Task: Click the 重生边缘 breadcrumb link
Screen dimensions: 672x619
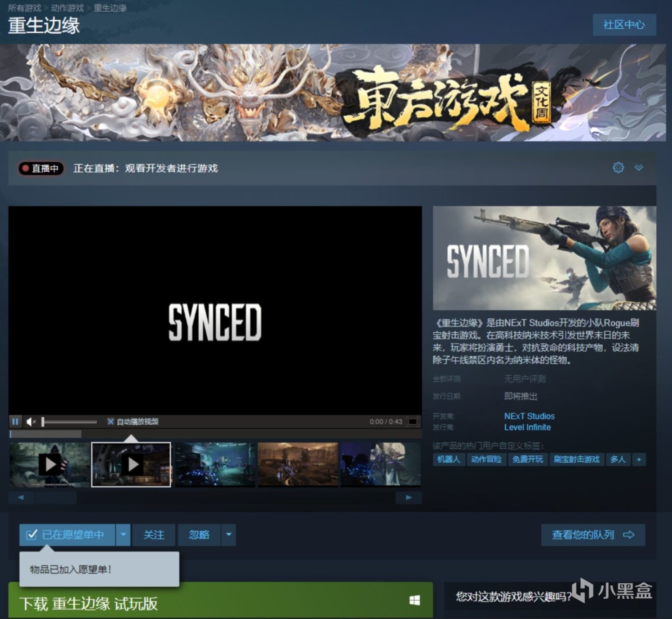Action: (110, 8)
